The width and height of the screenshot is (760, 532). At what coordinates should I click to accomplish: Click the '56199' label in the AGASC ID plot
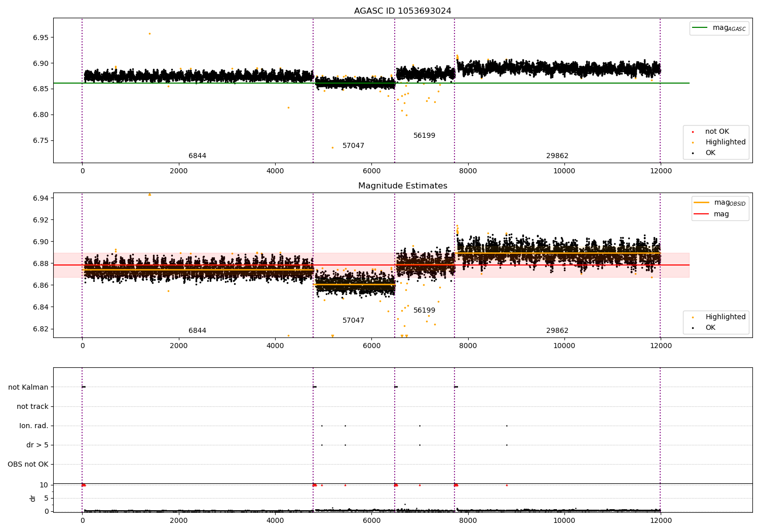(x=424, y=136)
